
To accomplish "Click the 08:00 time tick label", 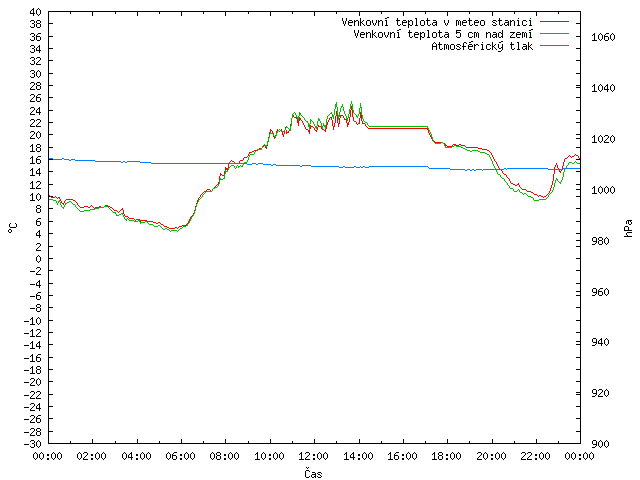I will pos(225,456).
